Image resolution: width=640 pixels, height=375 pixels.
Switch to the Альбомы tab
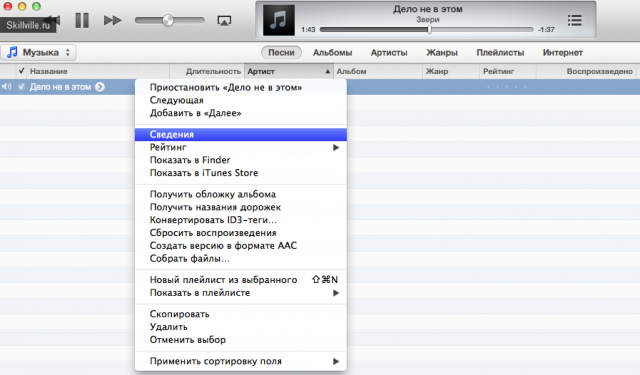(x=332, y=53)
